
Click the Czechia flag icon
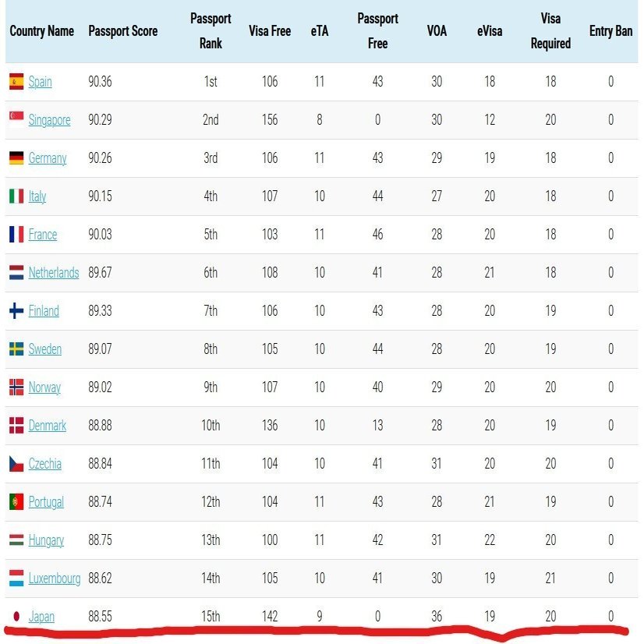[x=16, y=464]
